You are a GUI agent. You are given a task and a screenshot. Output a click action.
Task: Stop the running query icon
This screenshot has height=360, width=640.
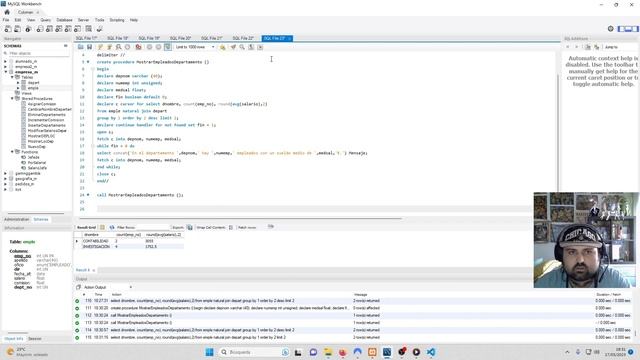[x=127, y=47]
